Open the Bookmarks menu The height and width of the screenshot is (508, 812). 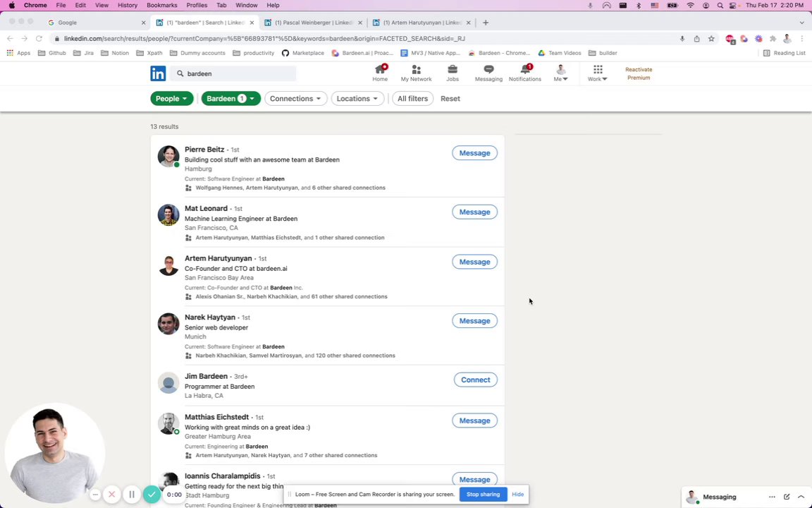pos(161,5)
